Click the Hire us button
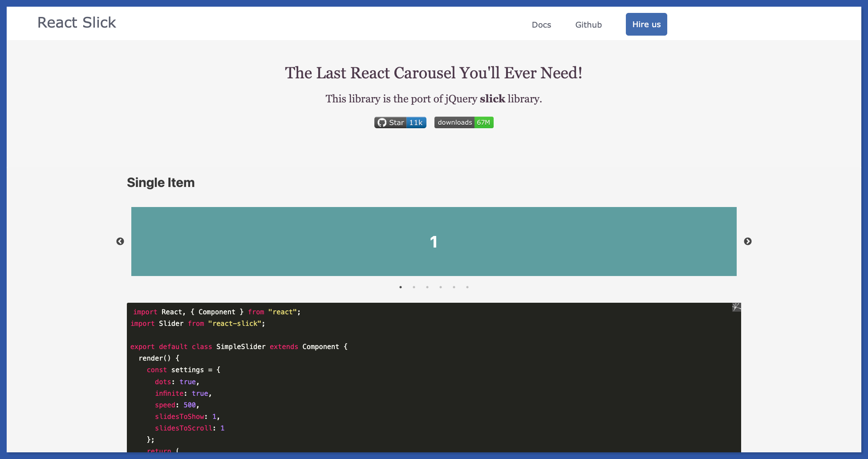The height and width of the screenshot is (459, 868). pyautogui.click(x=646, y=24)
